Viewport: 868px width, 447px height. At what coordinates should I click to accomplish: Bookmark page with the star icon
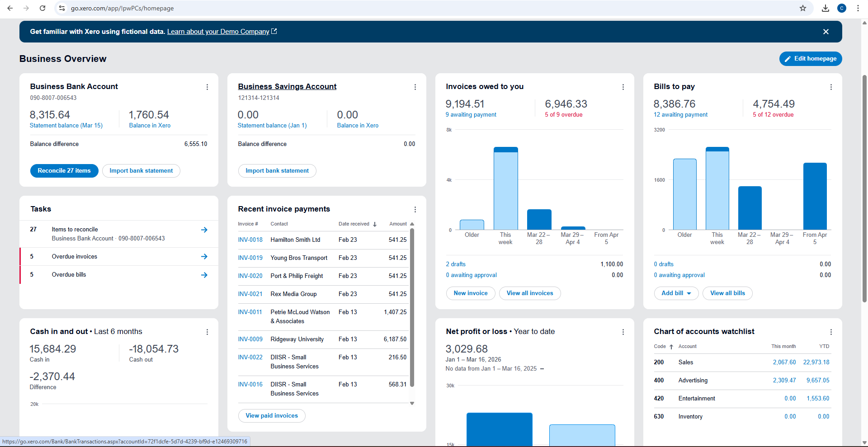click(x=803, y=8)
